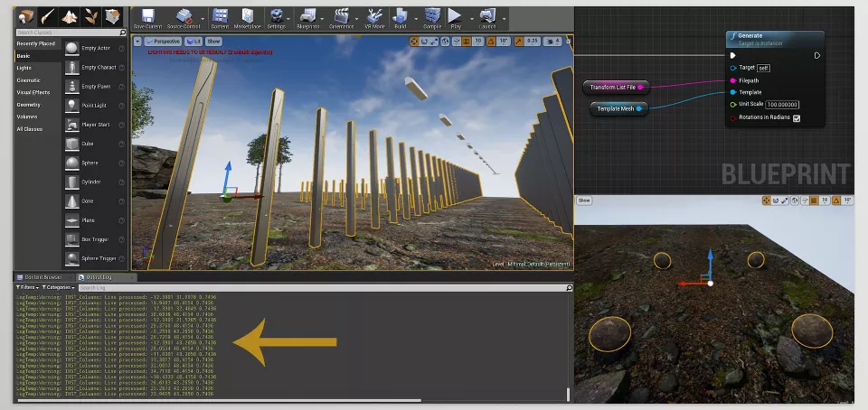Open the Categories dropdown in Output Log
This screenshot has height=410, width=868.
[x=57, y=287]
